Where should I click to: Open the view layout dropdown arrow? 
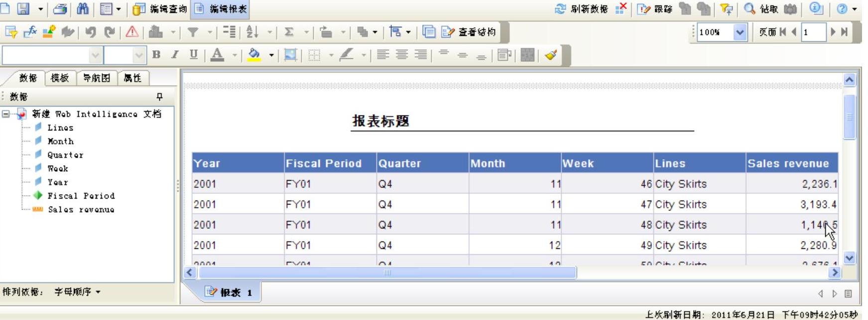pyautogui.click(x=119, y=9)
